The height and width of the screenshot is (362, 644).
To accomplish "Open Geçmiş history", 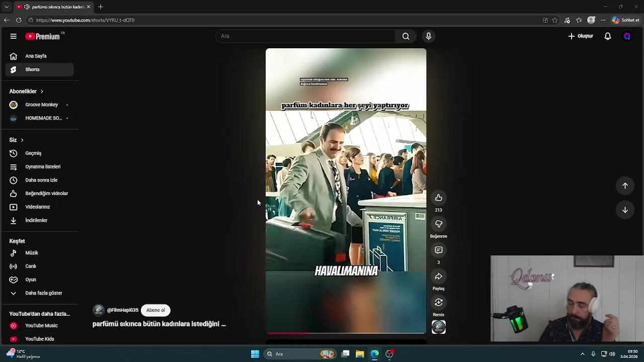I will (x=40, y=153).
